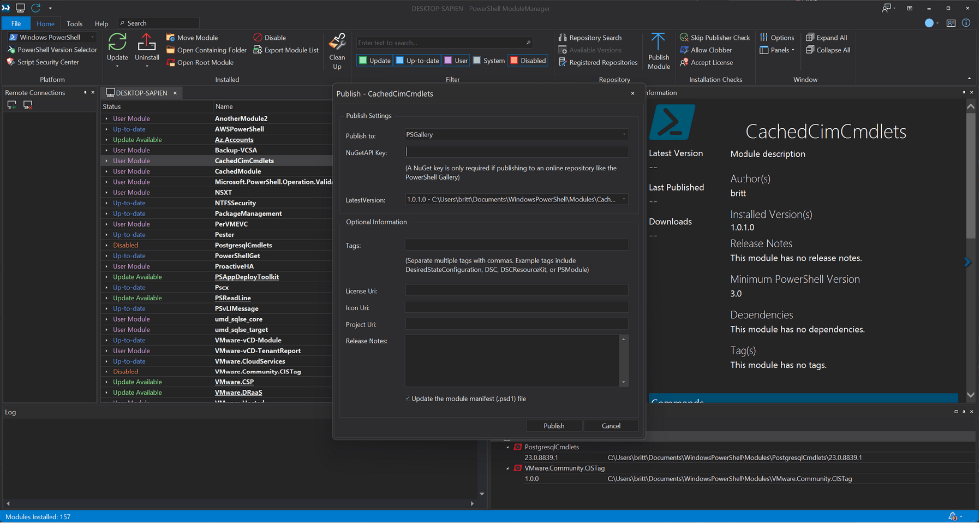Click the Release Notes text area
The image size is (980, 523).
(512, 361)
